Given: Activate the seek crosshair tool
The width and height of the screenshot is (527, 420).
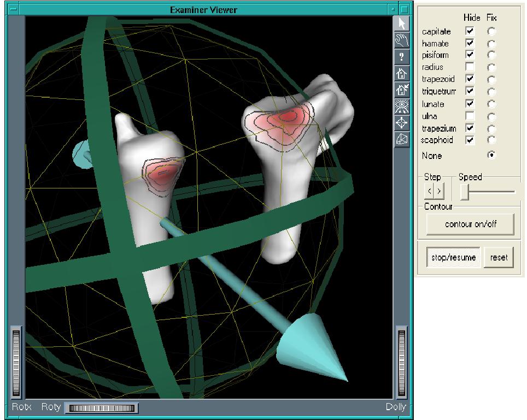Looking at the screenshot, I should 402,123.
